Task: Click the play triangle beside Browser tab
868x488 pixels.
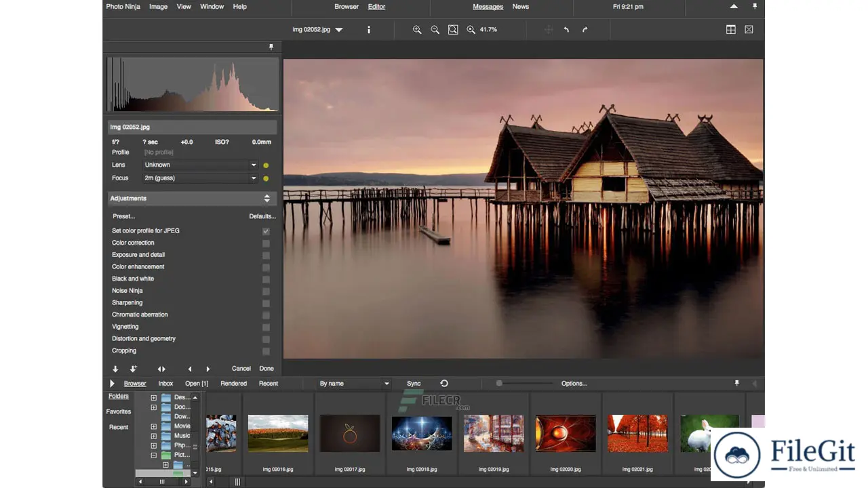Action: [x=113, y=384]
